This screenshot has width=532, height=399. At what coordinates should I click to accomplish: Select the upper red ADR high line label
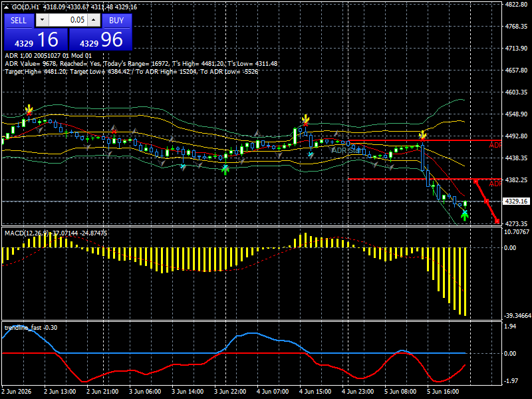pos(495,145)
